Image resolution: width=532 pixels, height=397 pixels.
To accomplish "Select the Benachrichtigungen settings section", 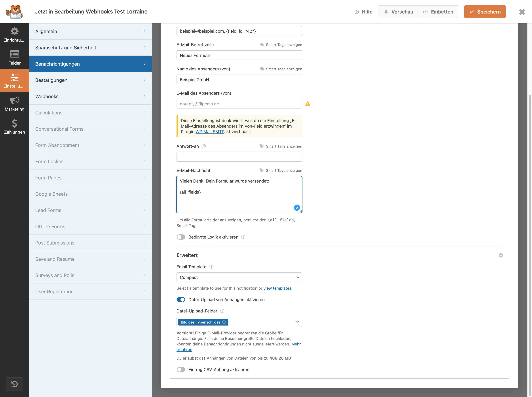I will pos(90,64).
